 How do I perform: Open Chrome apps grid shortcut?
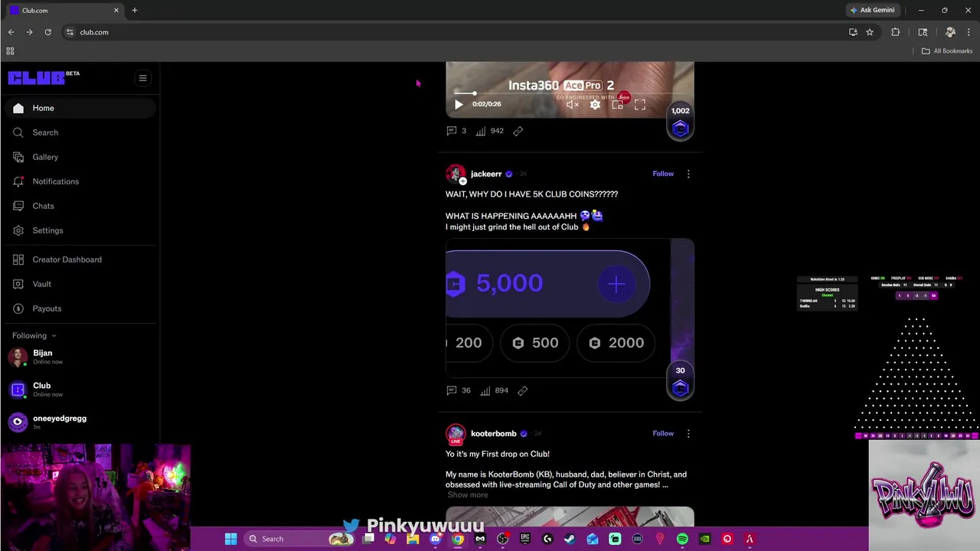click(x=10, y=51)
